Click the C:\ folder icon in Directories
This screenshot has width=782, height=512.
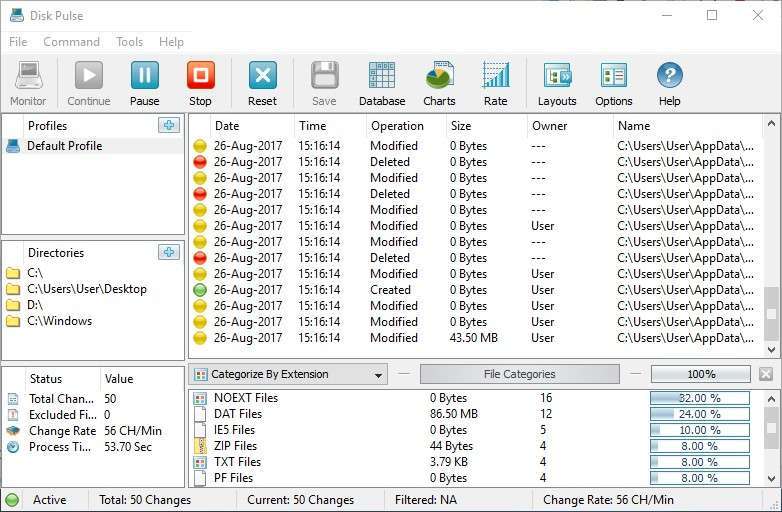13,273
